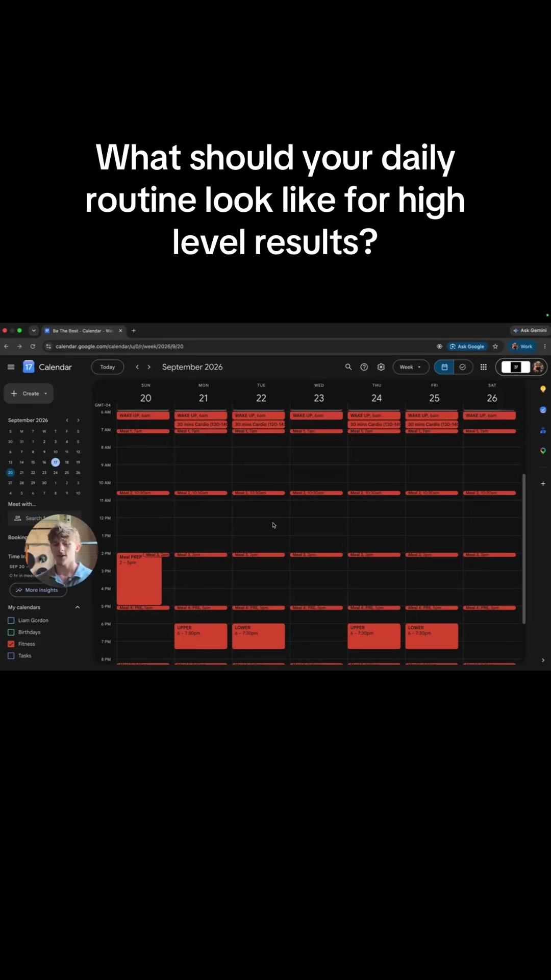The width and height of the screenshot is (551, 980).
Task: Click the Ask Google button
Action: click(467, 346)
